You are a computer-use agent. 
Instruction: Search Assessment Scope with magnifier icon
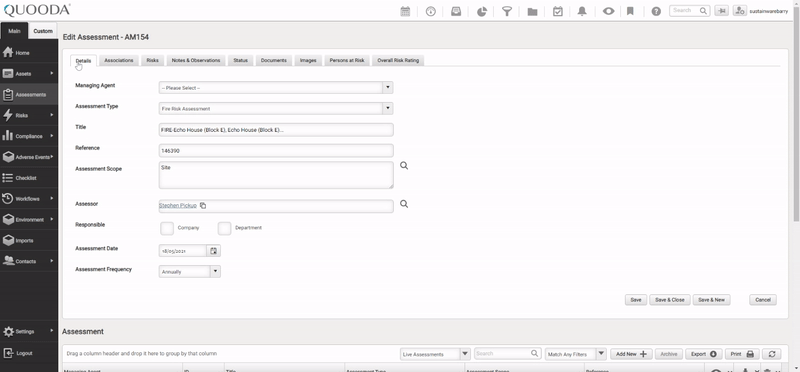(x=404, y=166)
